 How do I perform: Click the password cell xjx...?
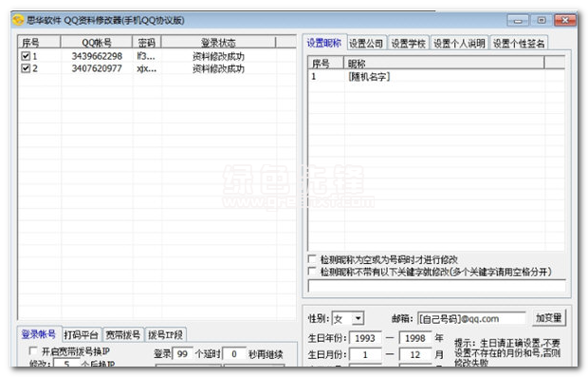click(147, 68)
